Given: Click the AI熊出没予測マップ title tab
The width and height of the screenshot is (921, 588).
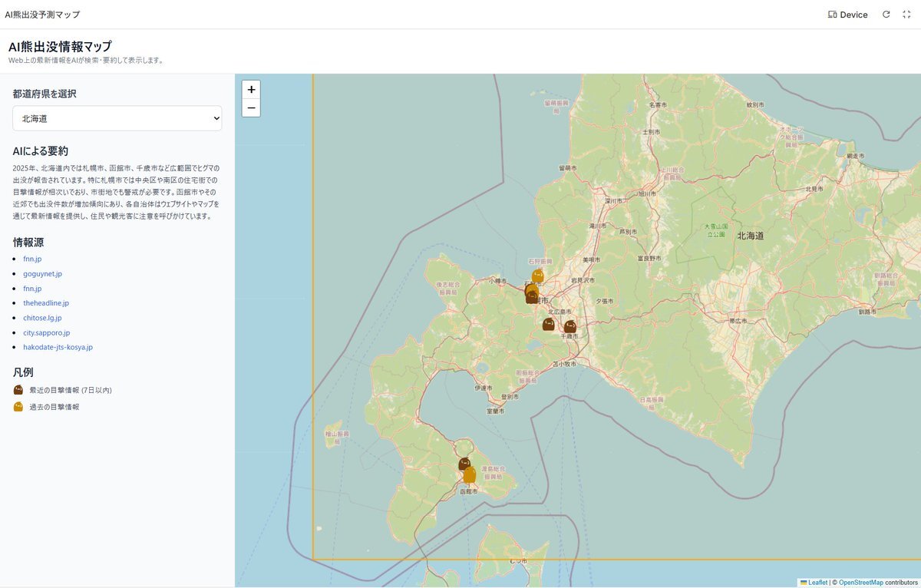Looking at the screenshot, I should coord(42,15).
